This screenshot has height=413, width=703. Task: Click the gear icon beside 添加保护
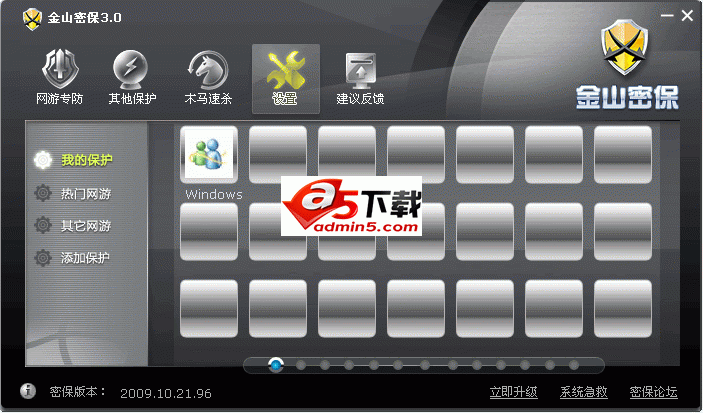click(x=43, y=257)
